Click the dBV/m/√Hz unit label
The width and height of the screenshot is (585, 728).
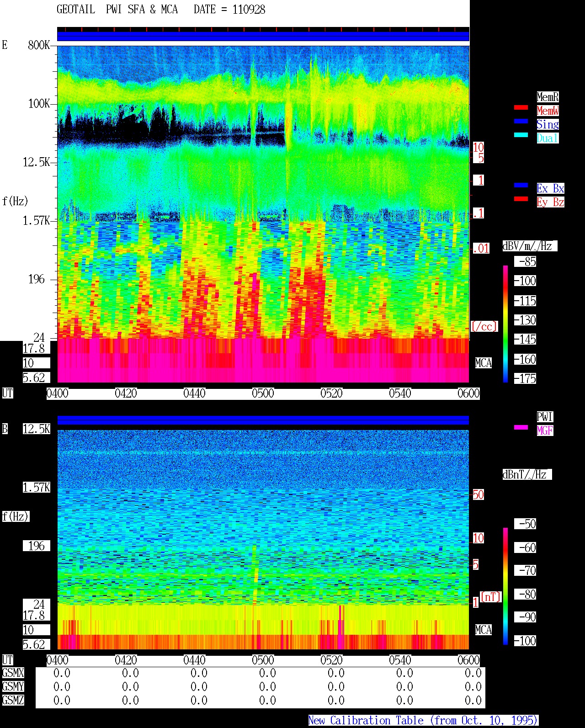tap(530, 246)
